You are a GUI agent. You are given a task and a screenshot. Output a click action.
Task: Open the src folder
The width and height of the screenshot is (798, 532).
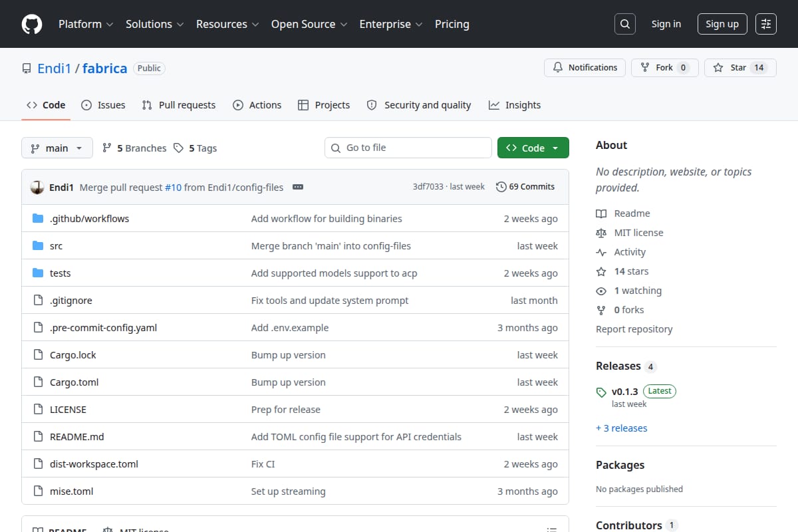[56, 246]
